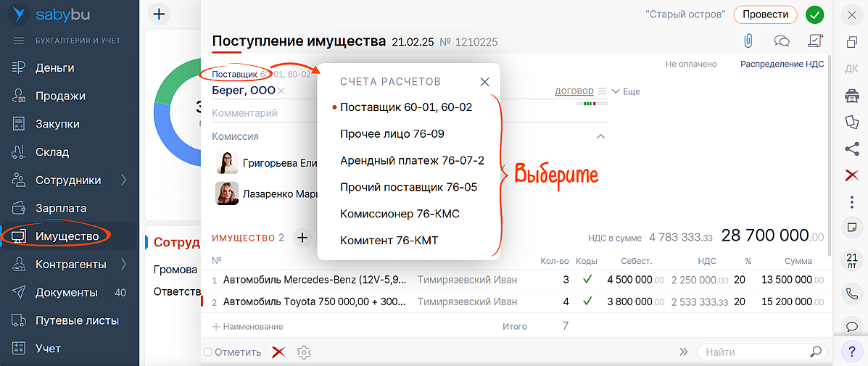
Task: Choose Арендный платеж 76-07-2 option
Action: coord(412,160)
